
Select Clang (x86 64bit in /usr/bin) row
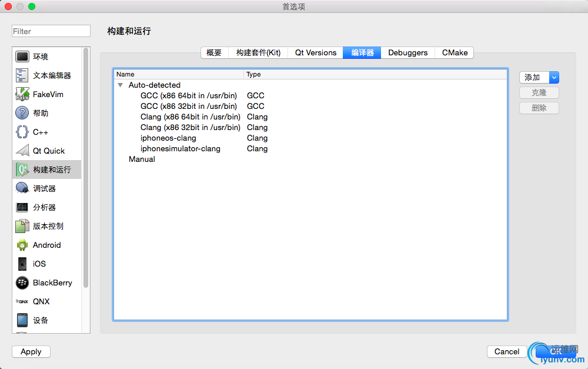pyautogui.click(x=310, y=117)
